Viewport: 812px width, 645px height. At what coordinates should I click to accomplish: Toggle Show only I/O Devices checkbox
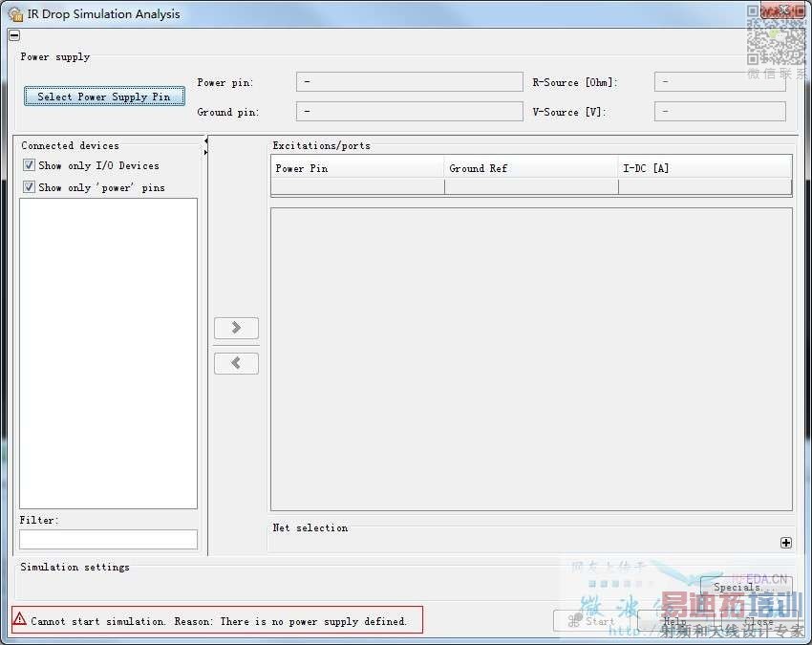[x=29, y=165]
